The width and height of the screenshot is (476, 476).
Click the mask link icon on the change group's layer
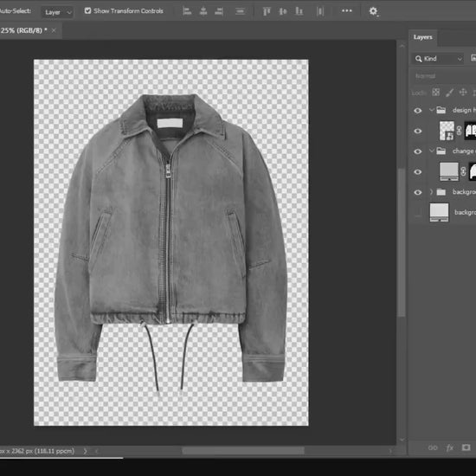pos(463,171)
